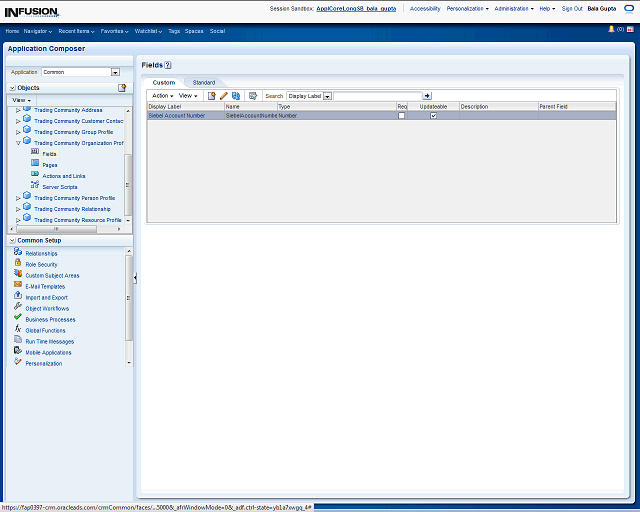This screenshot has height=512, width=640.
Task: Open the Server Scripts link
Action: click(x=59, y=187)
